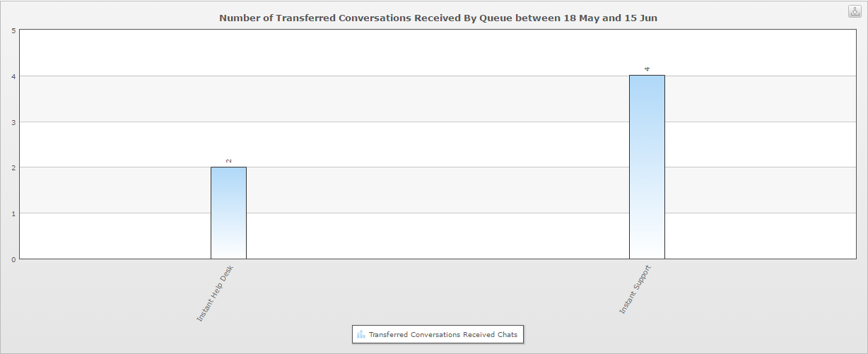868x354 pixels.
Task: Click the Instant Help Desk axis label
Action: point(214,294)
